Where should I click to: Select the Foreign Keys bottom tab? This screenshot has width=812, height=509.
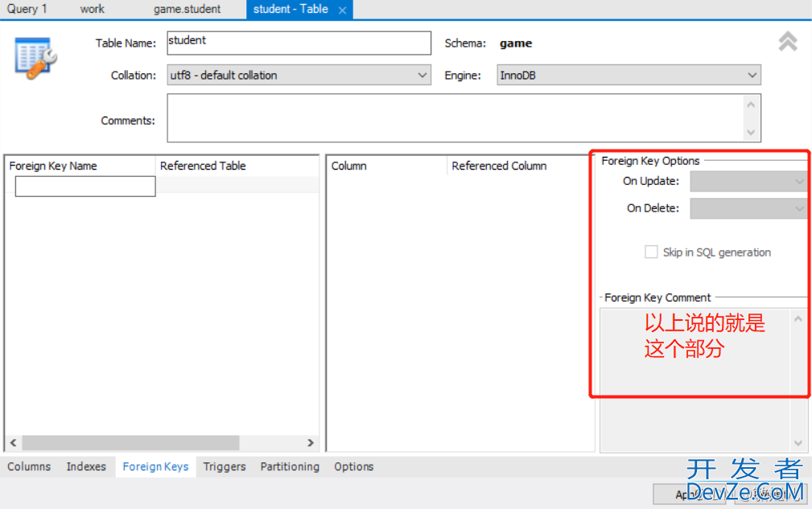click(155, 466)
